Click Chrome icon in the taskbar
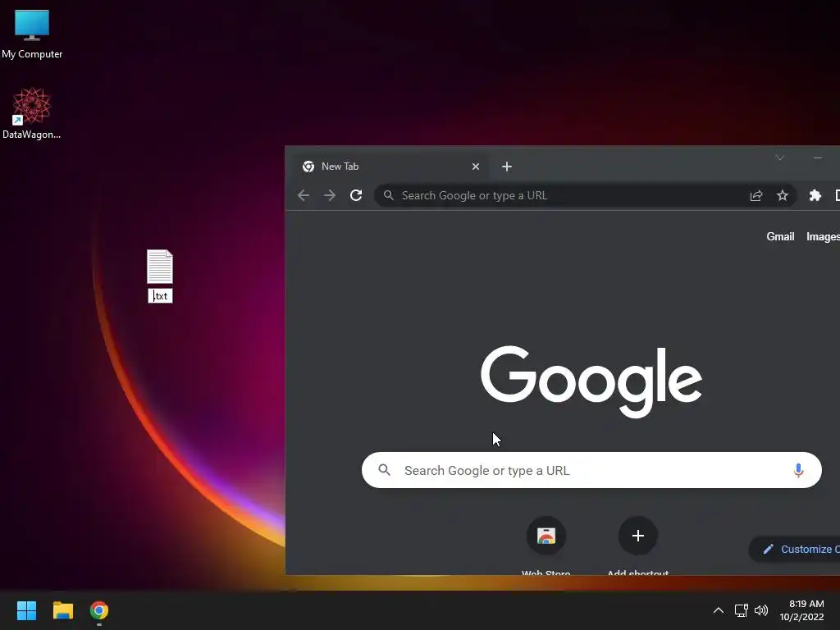The width and height of the screenshot is (840, 630). [x=99, y=610]
